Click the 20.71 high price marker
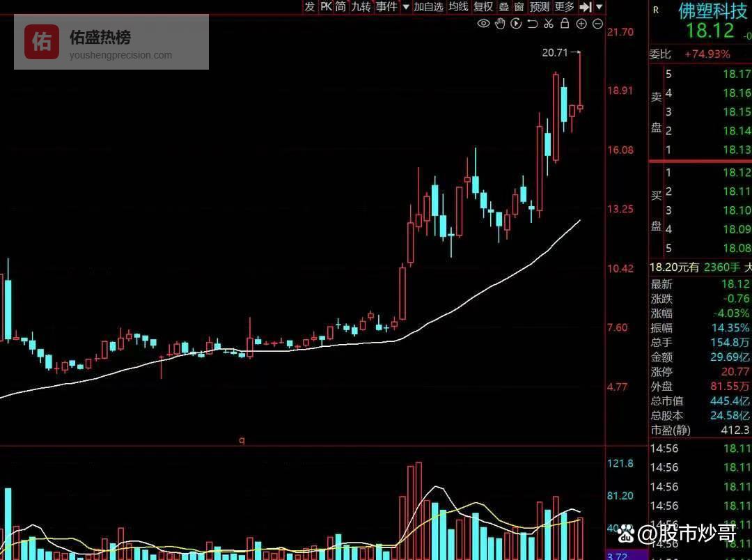752x560 pixels. 555,52
